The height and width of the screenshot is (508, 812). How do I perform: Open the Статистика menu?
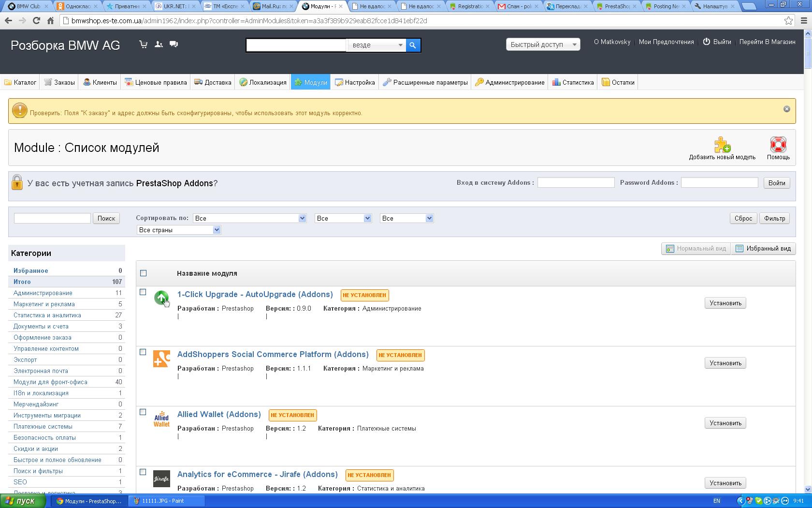[573, 82]
